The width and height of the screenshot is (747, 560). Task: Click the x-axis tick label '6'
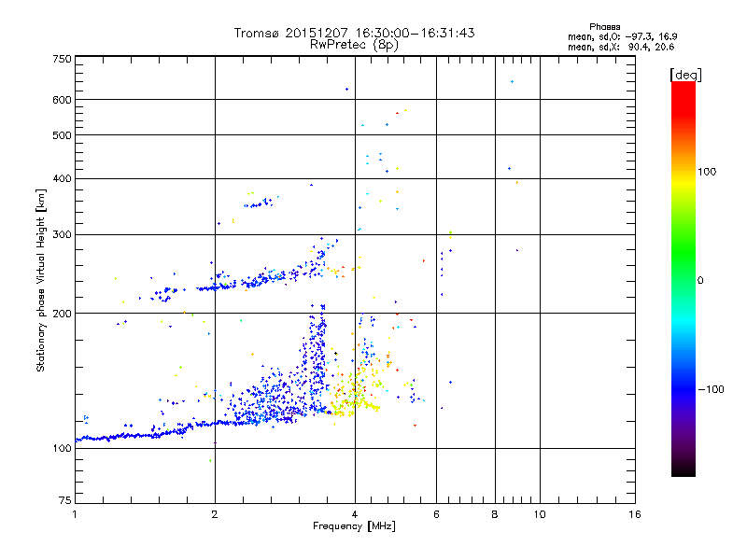(436, 514)
